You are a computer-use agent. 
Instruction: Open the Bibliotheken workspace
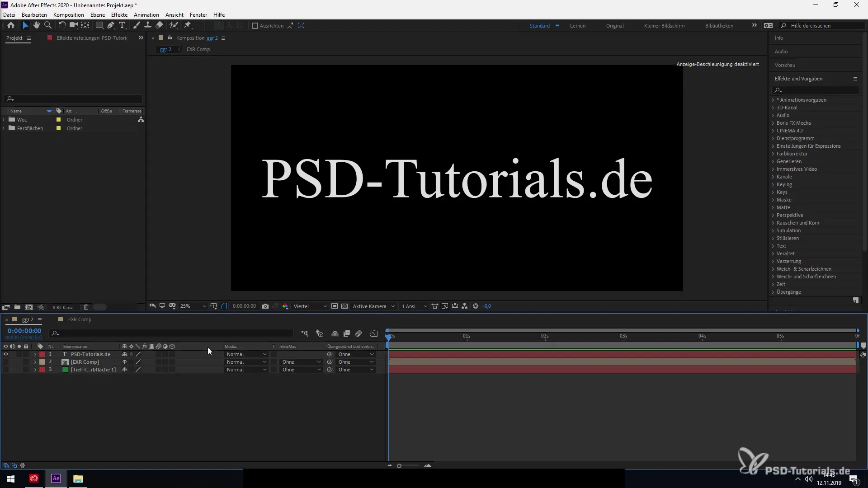719,26
